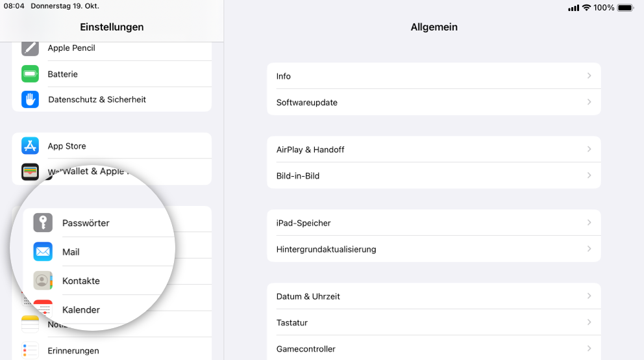Select the Mail envelope icon

(43, 252)
